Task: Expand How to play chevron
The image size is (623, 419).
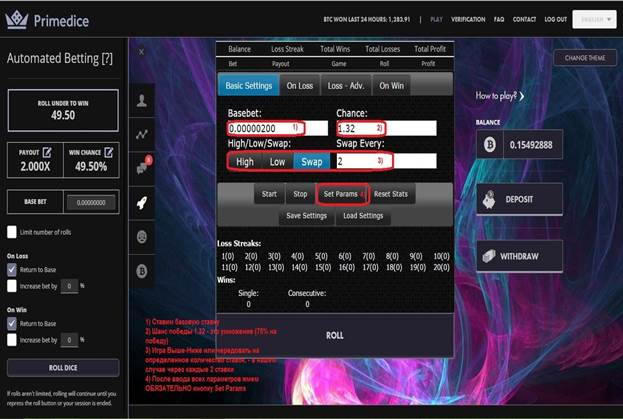Action: (x=522, y=96)
